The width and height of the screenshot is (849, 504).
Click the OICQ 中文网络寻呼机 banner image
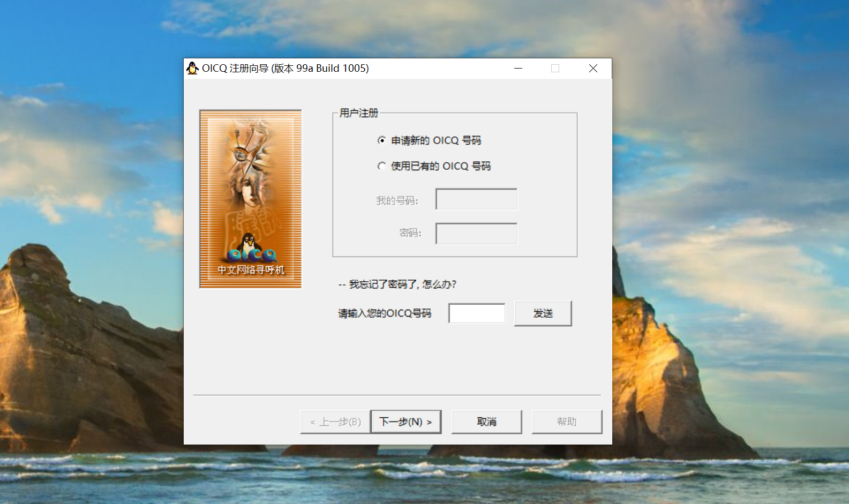coord(251,199)
